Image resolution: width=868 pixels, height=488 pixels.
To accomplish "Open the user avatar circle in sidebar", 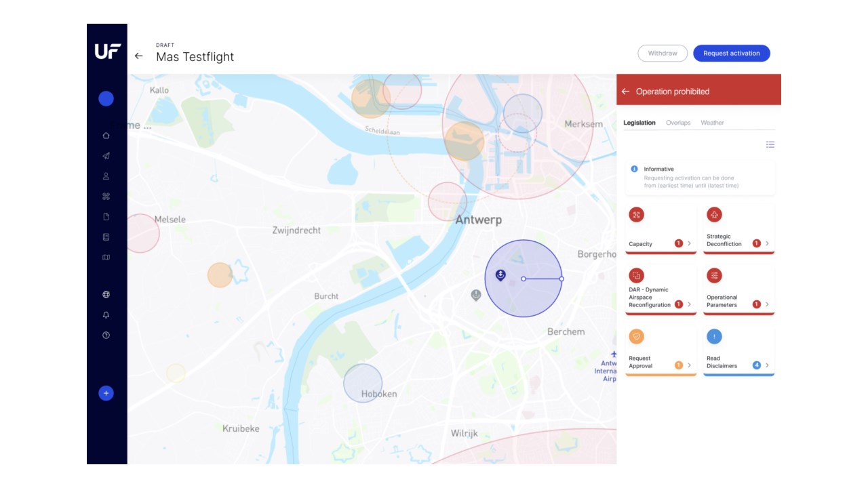I will (x=106, y=99).
